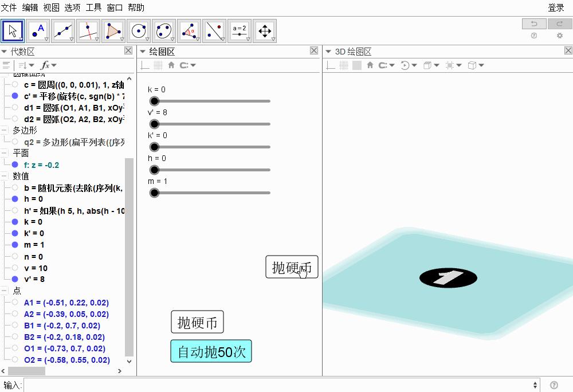Select the Line through two points tool
Image resolution: width=573 pixels, height=392 pixels.
coord(63,31)
